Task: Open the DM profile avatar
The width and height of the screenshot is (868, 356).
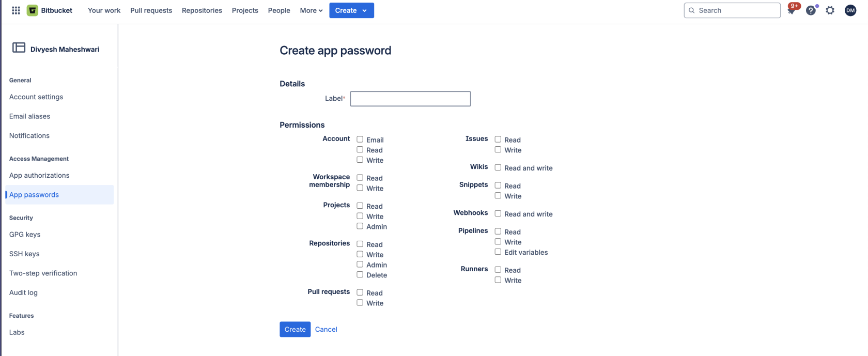Action: [x=850, y=10]
